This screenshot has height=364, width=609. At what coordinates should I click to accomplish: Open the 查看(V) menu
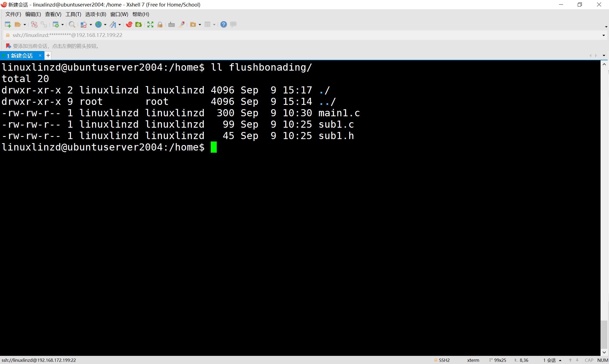point(53,14)
